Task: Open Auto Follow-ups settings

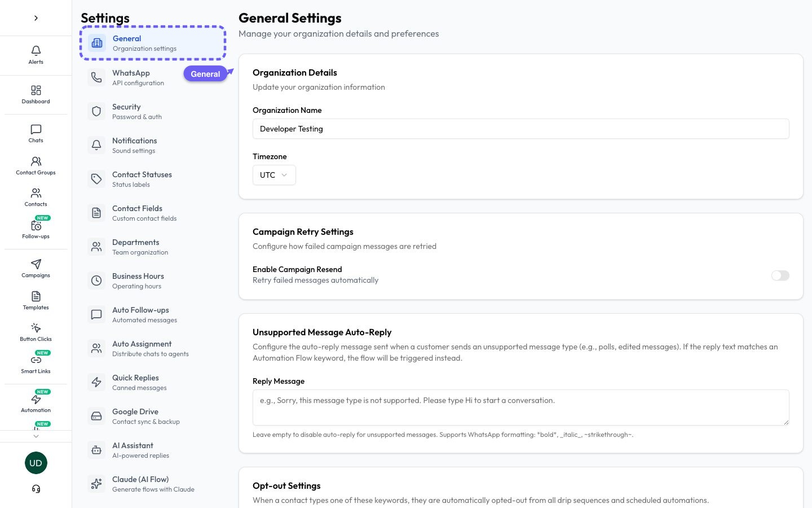Action: (153, 314)
